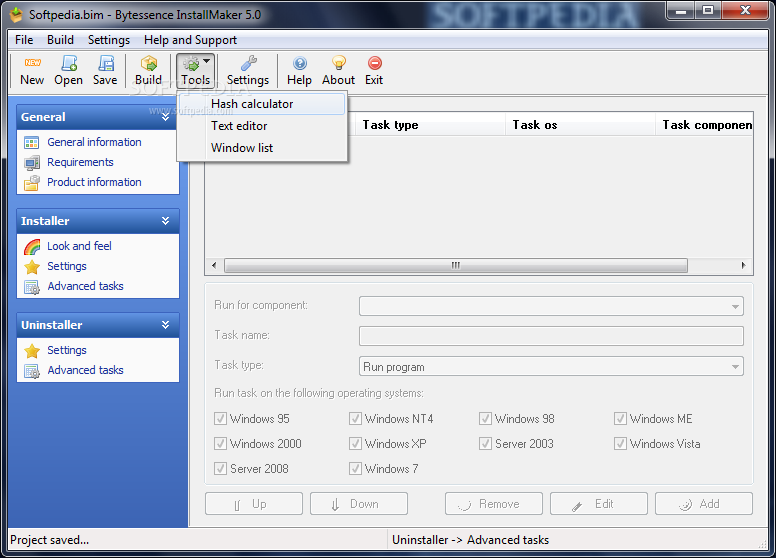Collapse the Installer sidebar section
The height and width of the screenshot is (558, 776).
coord(165,221)
